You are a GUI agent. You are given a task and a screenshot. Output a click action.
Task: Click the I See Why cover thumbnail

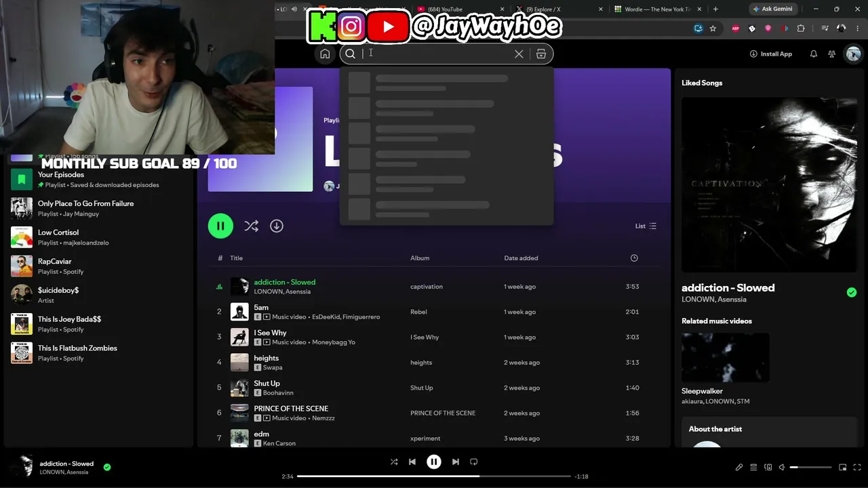tap(239, 337)
